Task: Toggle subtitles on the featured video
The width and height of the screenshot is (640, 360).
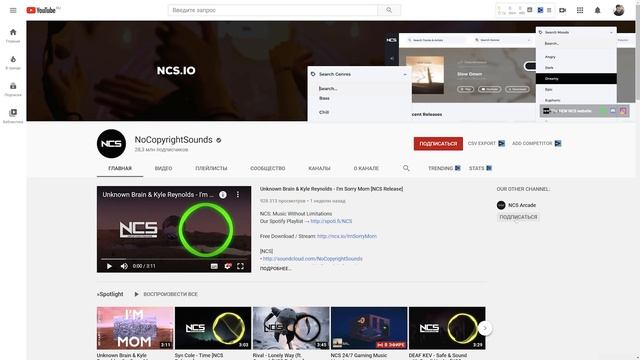Action: tap(214, 266)
